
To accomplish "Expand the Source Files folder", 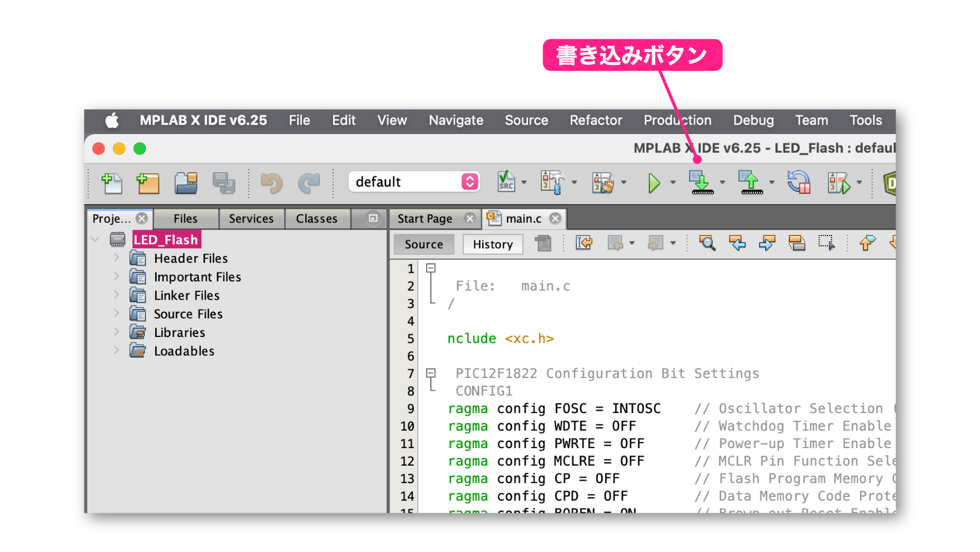I will [x=116, y=313].
